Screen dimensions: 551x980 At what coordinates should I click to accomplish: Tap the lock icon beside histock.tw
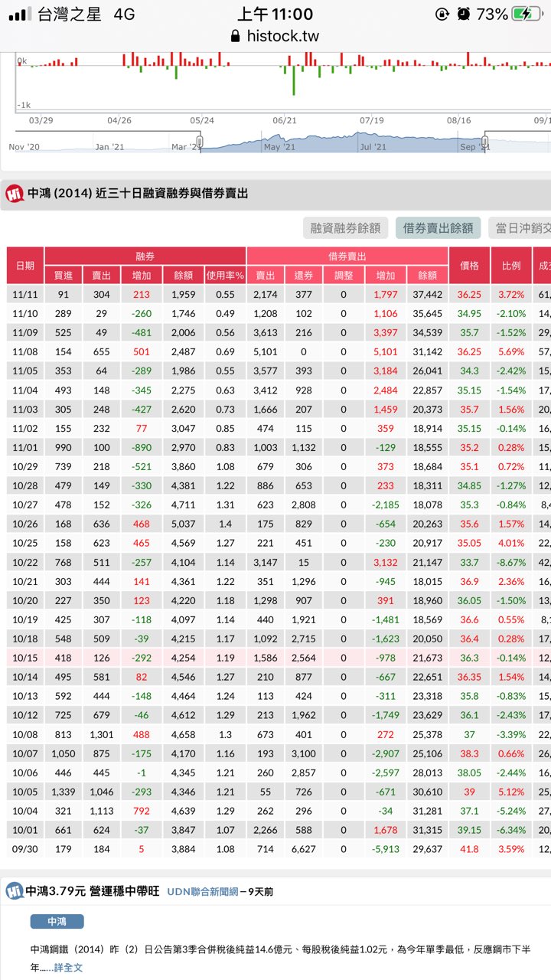[x=235, y=36]
